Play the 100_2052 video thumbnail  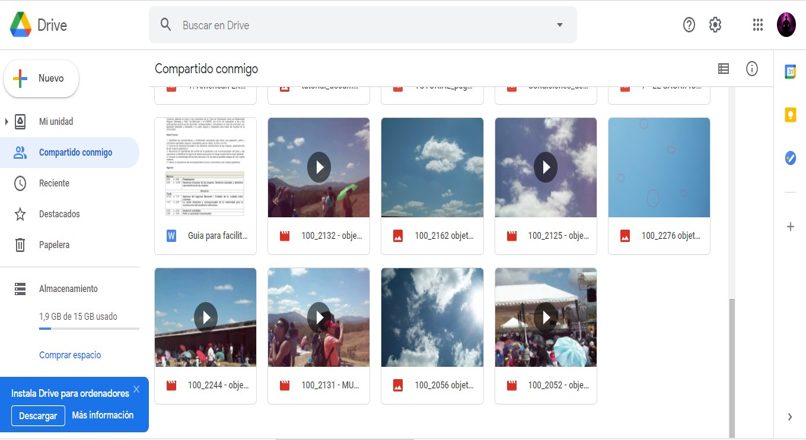546,317
